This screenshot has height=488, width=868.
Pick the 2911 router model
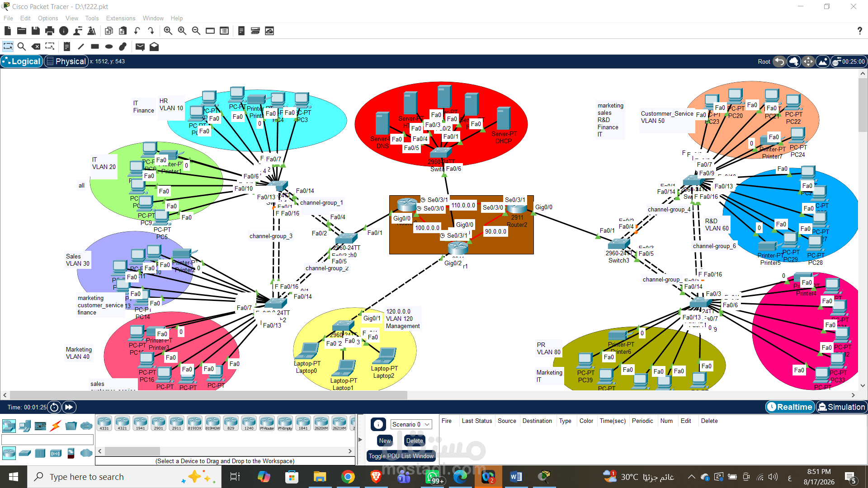click(177, 423)
